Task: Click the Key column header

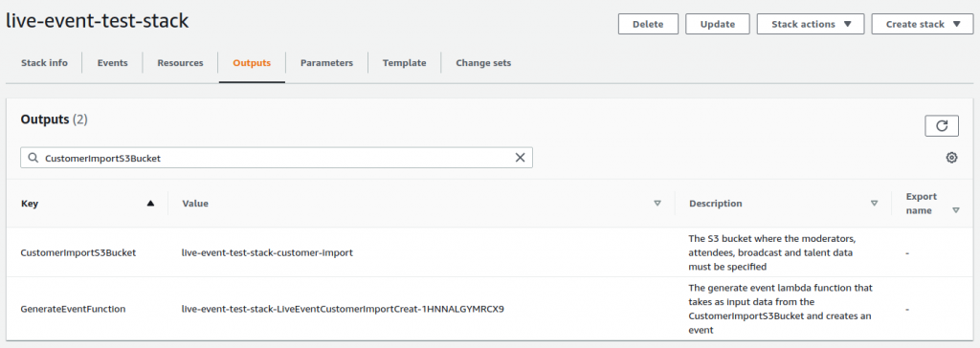Action: pos(30,204)
